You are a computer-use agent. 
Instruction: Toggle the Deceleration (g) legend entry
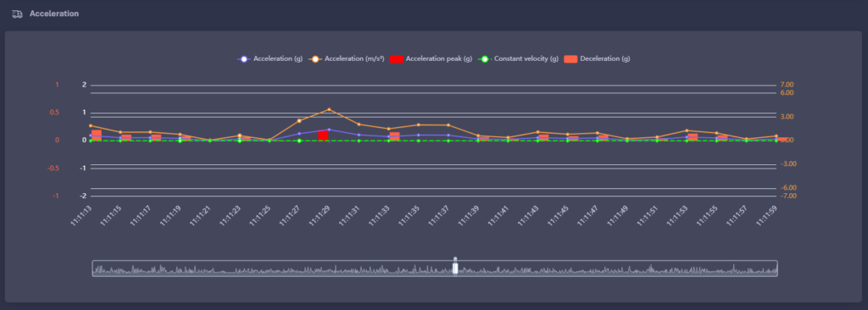(598, 58)
